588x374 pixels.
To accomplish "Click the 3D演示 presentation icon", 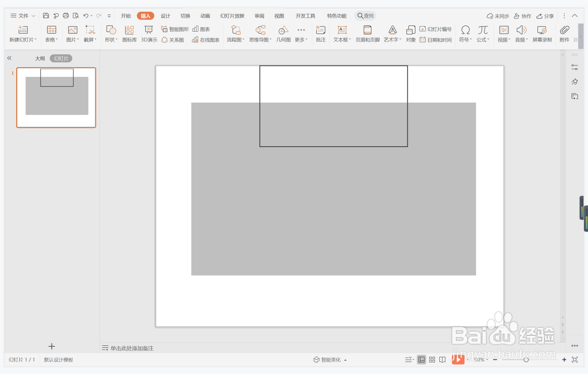I will point(149,34).
